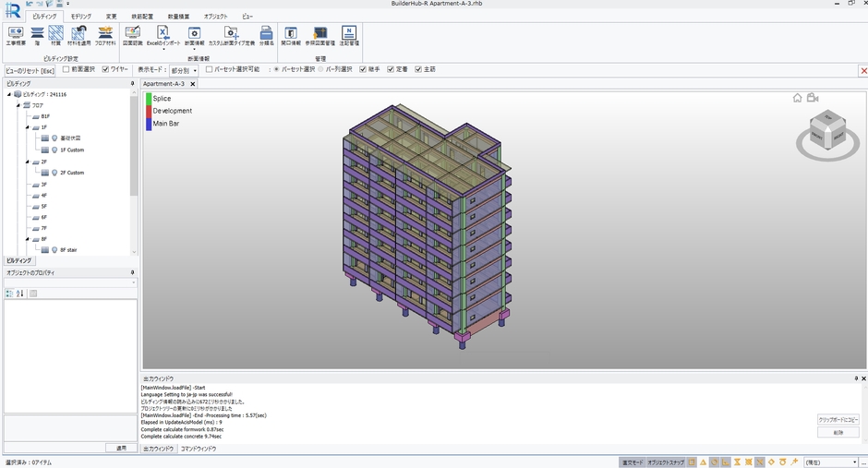Open the (現在) dropdown in status bar
Screen dimensions: 868x468
(830, 462)
